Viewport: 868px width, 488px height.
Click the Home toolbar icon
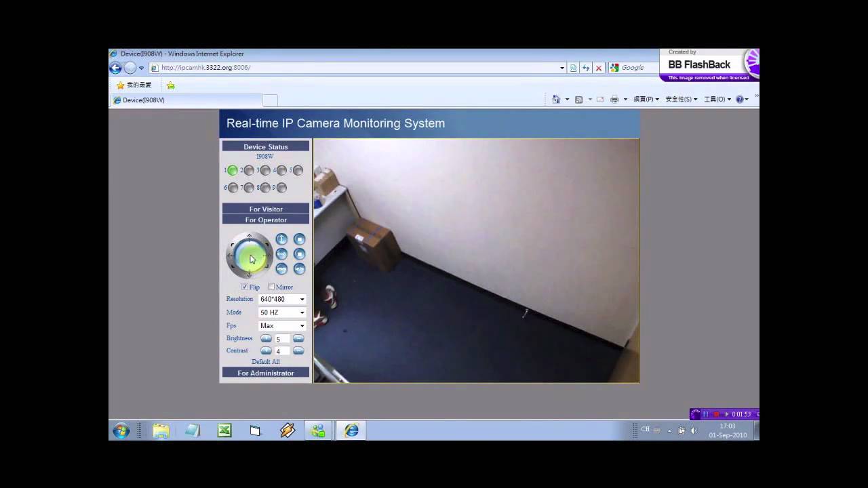pyautogui.click(x=556, y=100)
